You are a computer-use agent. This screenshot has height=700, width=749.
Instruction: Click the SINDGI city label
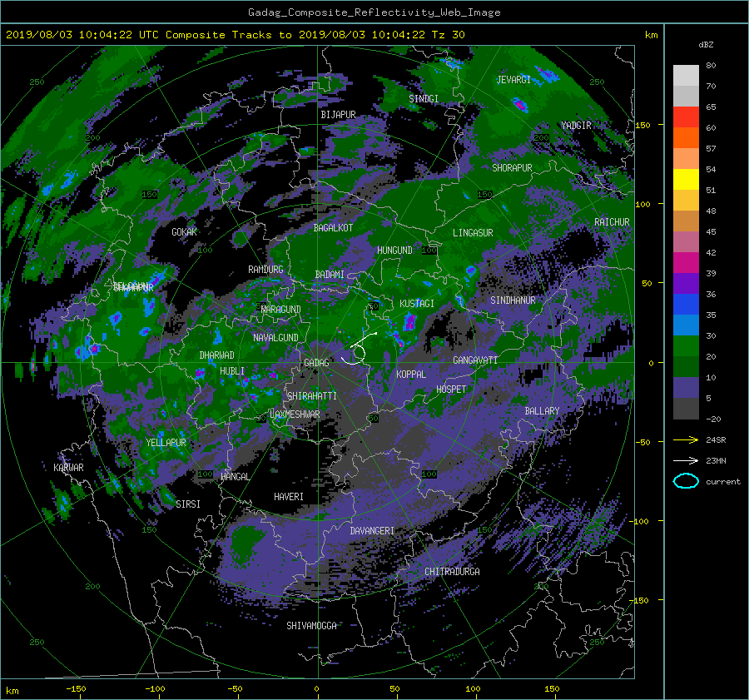pyautogui.click(x=424, y=98)
